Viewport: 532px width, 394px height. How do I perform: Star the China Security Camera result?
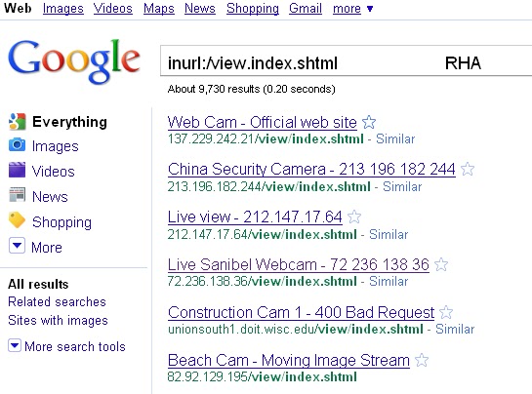468,169
